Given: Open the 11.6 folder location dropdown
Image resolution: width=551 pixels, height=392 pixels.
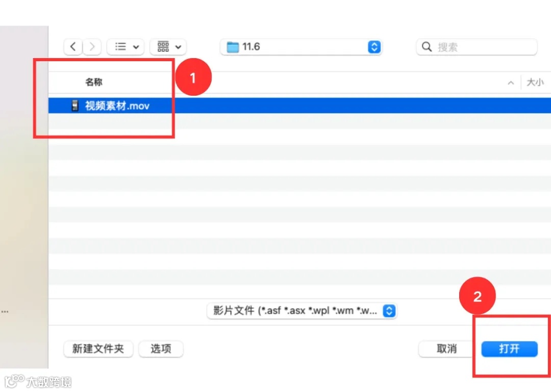Looking at the screenshot, I should 374,46.
